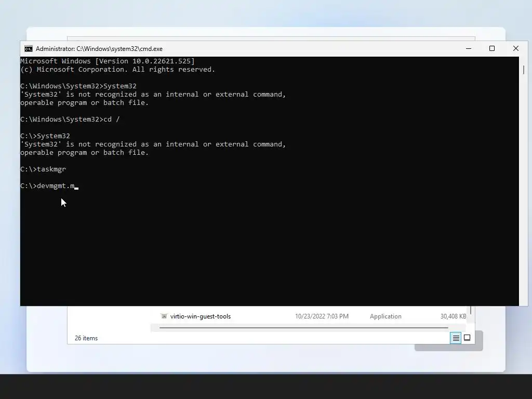This screenshot has width=532, height=399.
Task: Switch Explorer to details view
Action: [x=456, y=338]
